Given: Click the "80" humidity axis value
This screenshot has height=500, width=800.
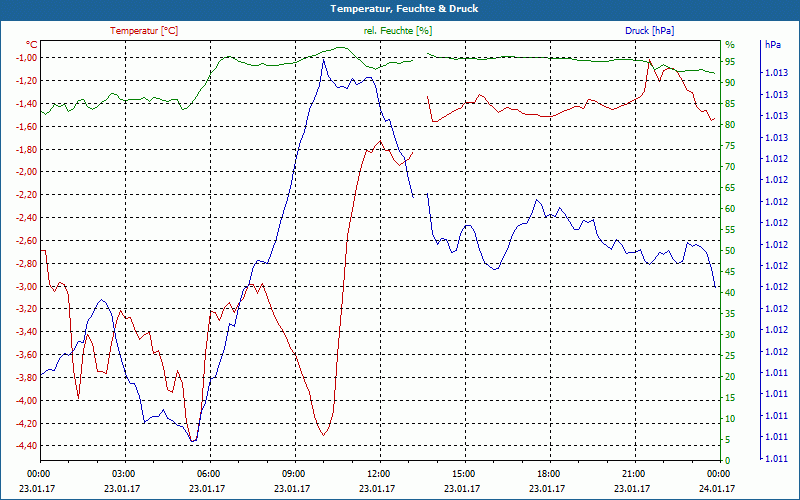Looking at the screenshot, I should point(730,124).
